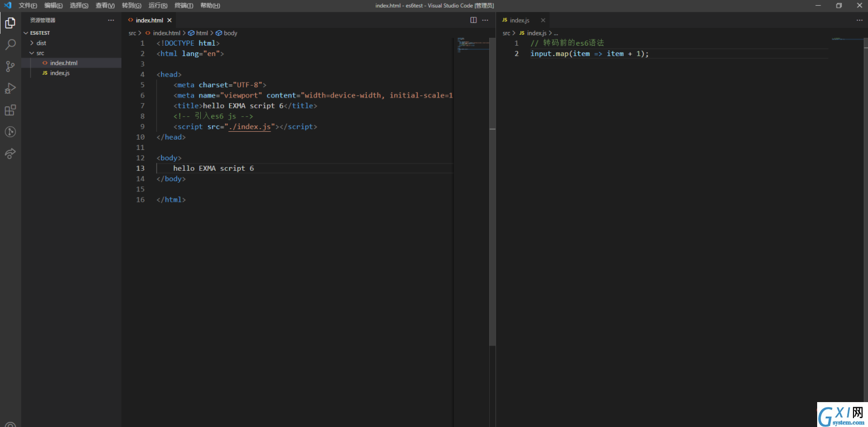Click src breadcrumb in index.js editor
This screenshot has height=427, width=868.
(506, 33)
